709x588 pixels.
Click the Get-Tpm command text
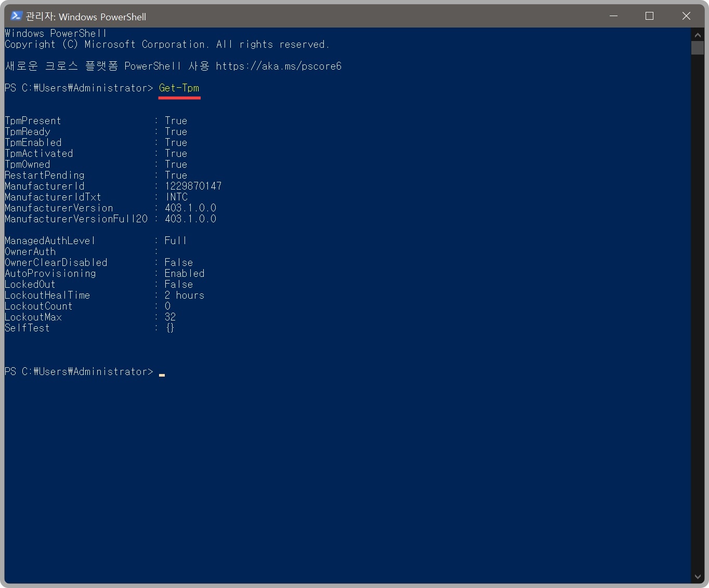pyautogui.click(x=179, y=88)
